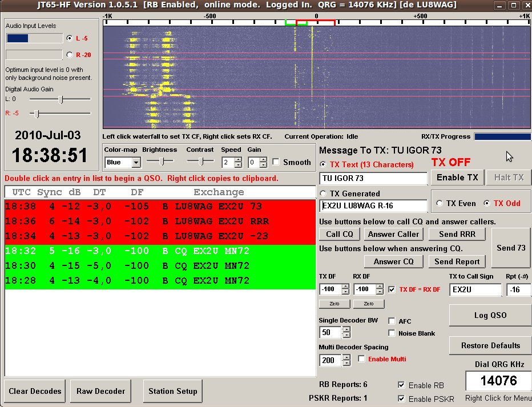
Task: Switch to TX Generated message mode
Action: [x=323, y=194]
